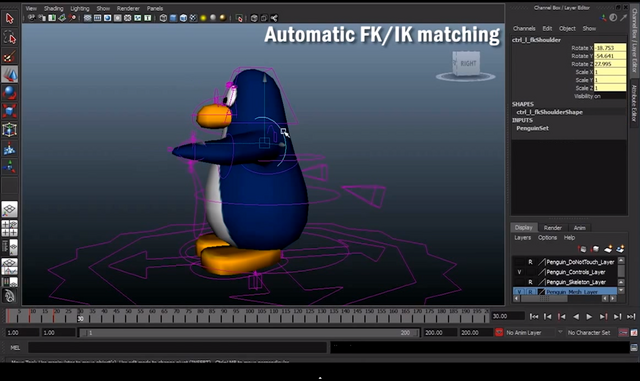Activate the Move tool
Image resolution: width=640 pixels, height=381 pixels.
click(9, 74)
